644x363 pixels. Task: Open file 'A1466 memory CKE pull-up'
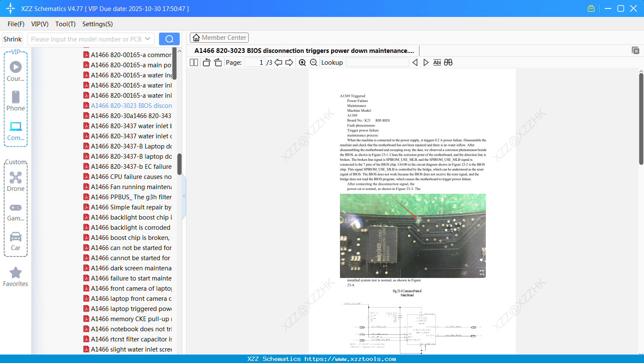(127, 319)
